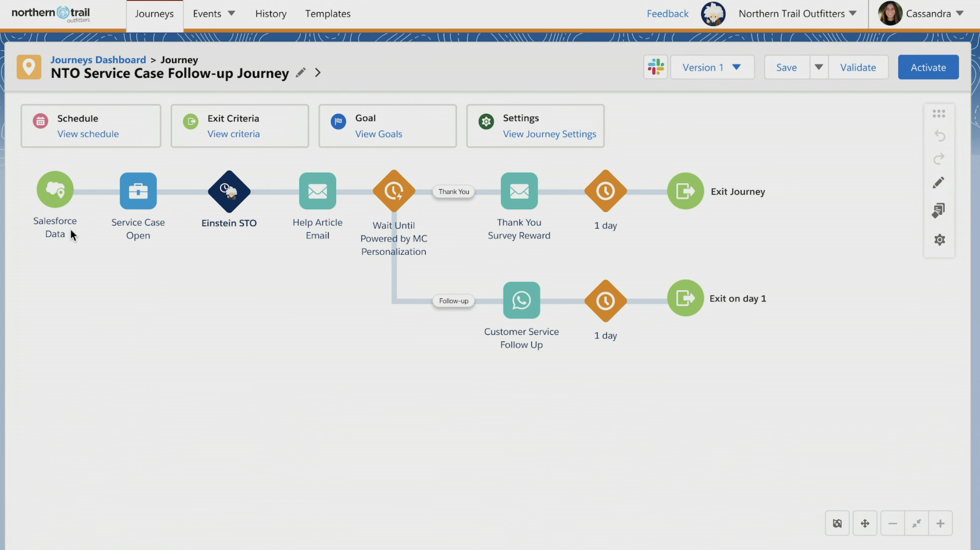
Task: Click the Salesforce Data entry source icon
Action: tap(55, 190)
